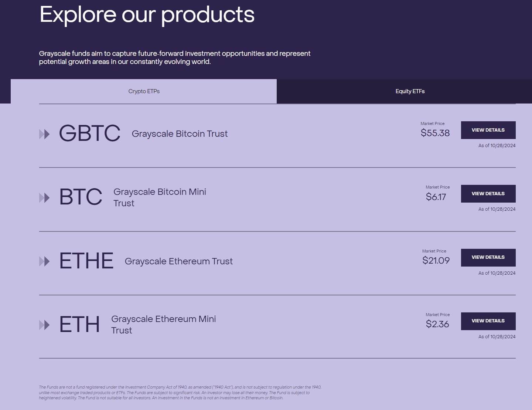This screenshot has height=410, width=532.
Task: Switch to the Equity ETFs tab
Action: (x=410, y=91)
